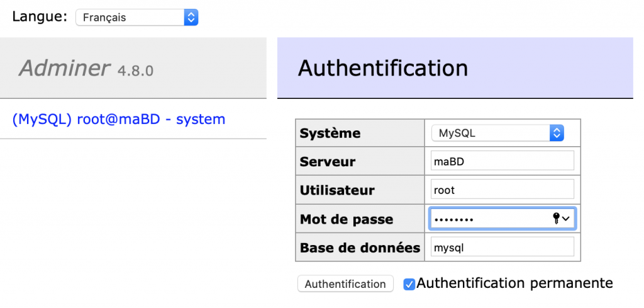Click the Base de données row label
The height and width of the screenshot is (308, 644).
(x=360, y=248)
